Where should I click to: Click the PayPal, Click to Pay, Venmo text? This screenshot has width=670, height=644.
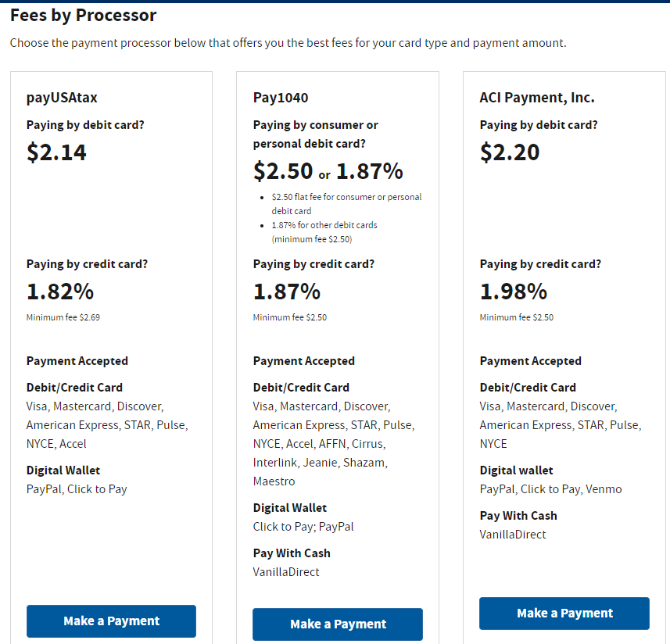tap(551, 489)
